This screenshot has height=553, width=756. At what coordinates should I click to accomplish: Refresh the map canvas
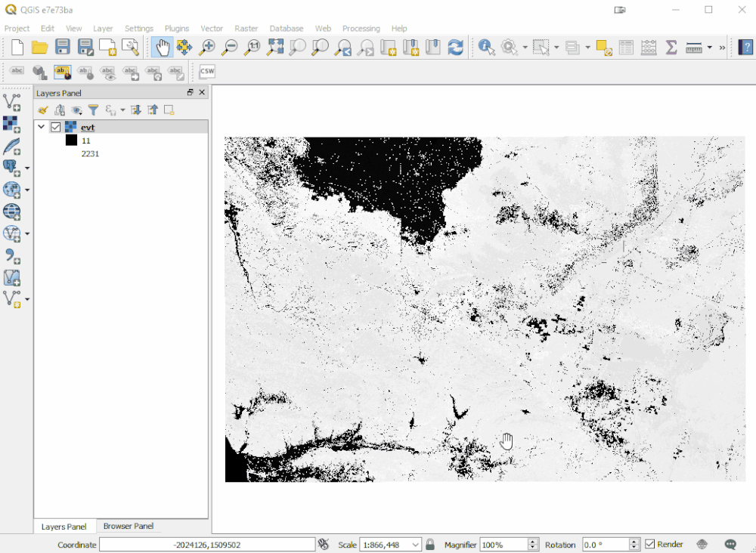(455, 47)
